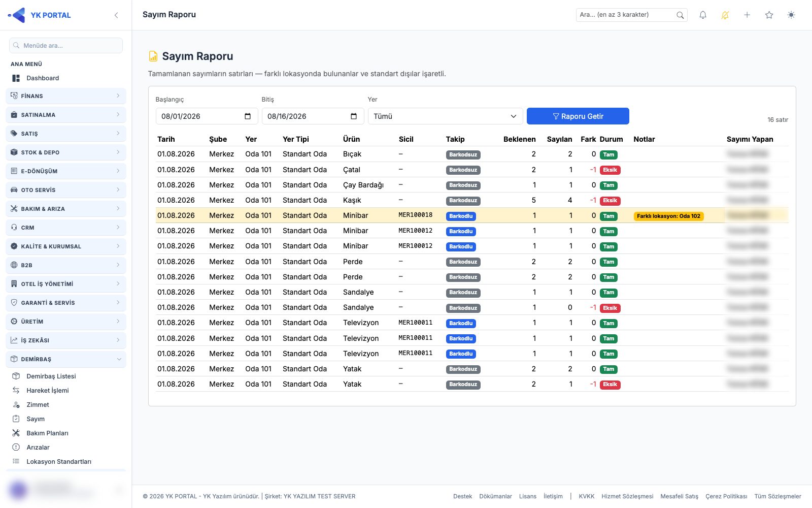Screen dimensions: 812x508
Task: Open the Sayım menu item
Action: (x=35, y=419)
